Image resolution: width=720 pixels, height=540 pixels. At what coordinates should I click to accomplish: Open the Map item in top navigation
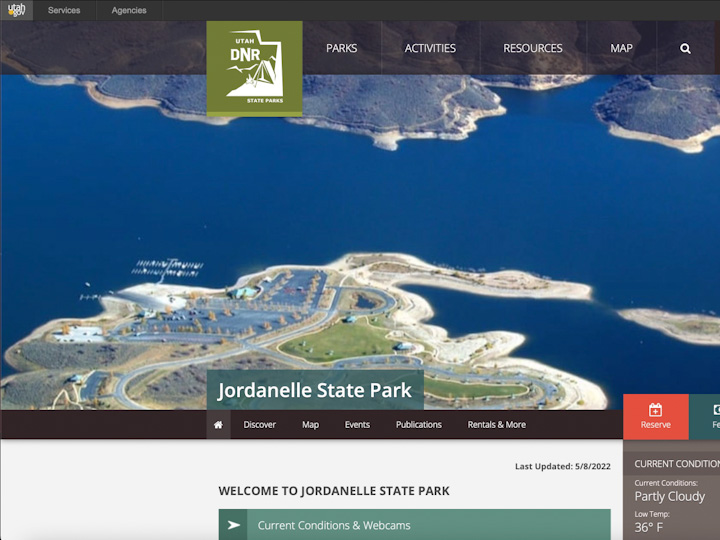621,48
